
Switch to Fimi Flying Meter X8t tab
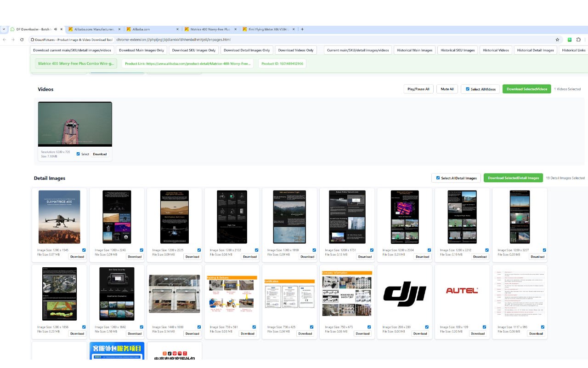(269, 29)
